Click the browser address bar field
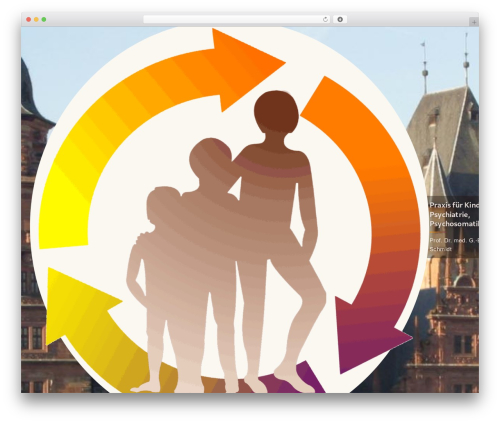500x423 pixels. tap(237, 20)
